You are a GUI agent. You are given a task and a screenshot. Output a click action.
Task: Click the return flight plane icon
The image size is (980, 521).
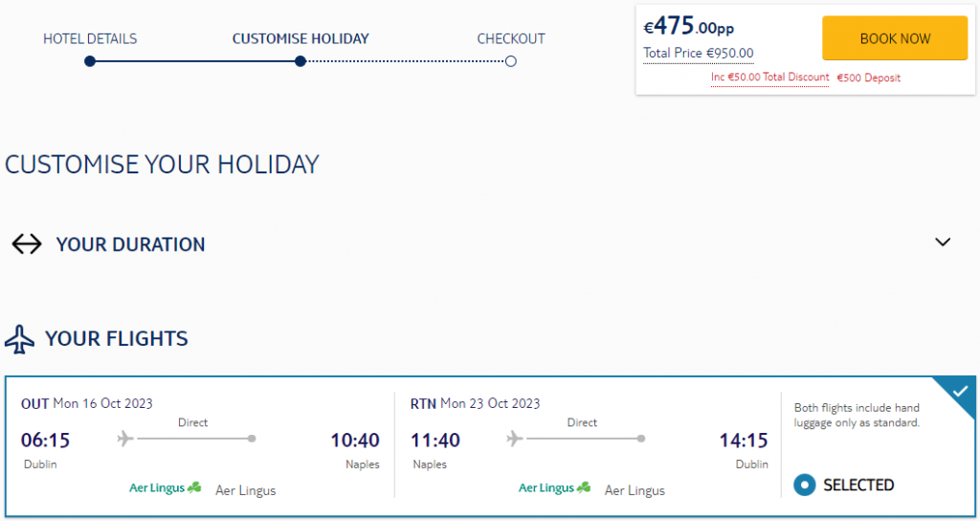[x=514, y=439]
